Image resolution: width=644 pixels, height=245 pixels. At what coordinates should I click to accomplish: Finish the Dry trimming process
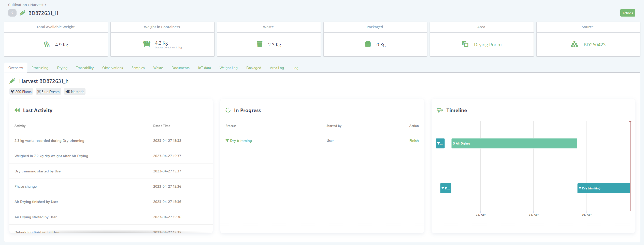pyautogui.click(x=414, y=141)
